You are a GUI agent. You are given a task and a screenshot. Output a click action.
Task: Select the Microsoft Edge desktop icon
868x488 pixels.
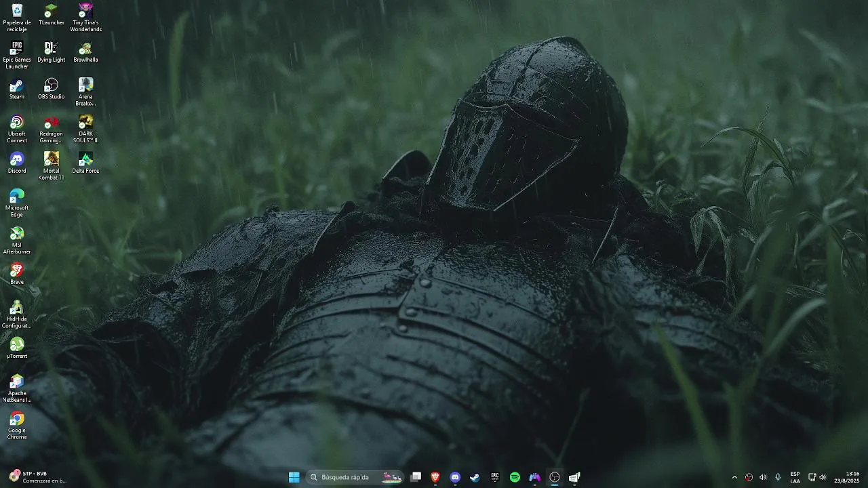point(17,203)
